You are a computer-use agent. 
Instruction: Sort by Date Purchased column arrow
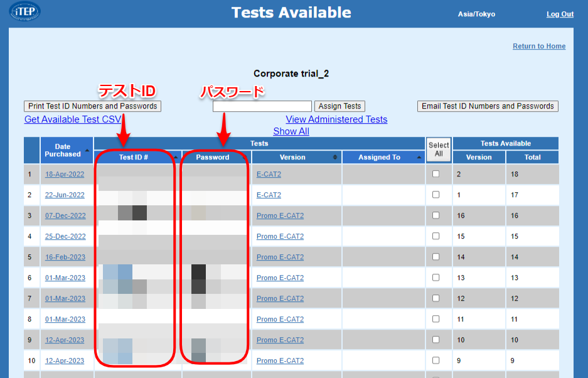87,150
